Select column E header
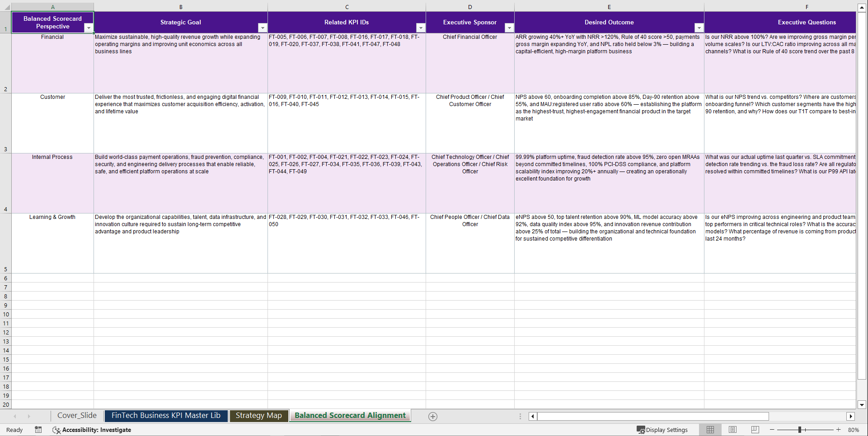 [x=609, y=7]
